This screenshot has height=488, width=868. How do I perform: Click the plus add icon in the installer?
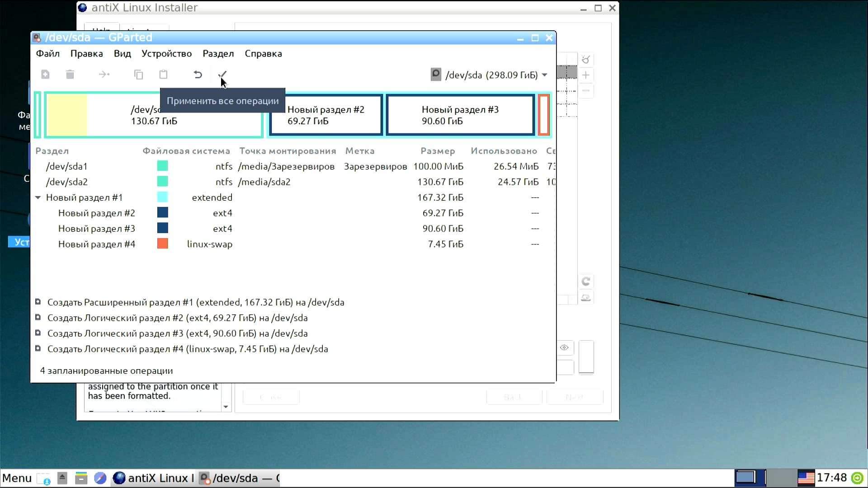(586, 75)
